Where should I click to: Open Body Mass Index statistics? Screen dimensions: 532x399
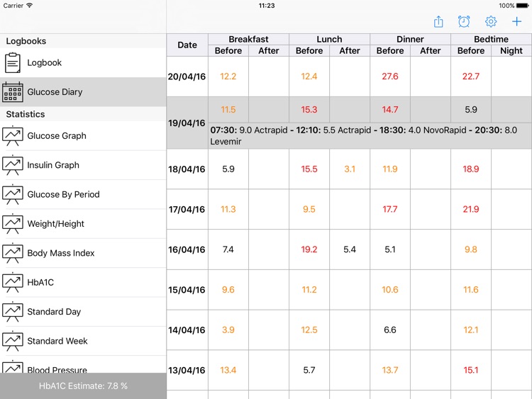tap(83, 253)
